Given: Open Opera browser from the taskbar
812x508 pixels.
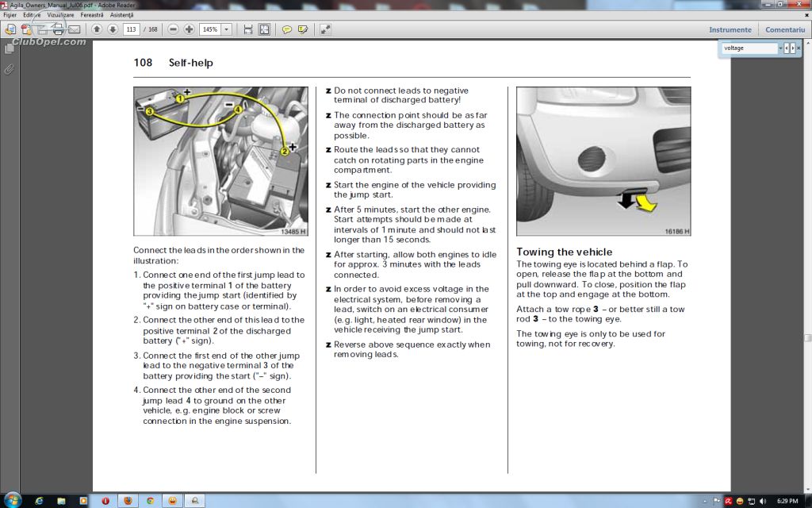Looking at the screenshot, I should [x=105, y=501].
